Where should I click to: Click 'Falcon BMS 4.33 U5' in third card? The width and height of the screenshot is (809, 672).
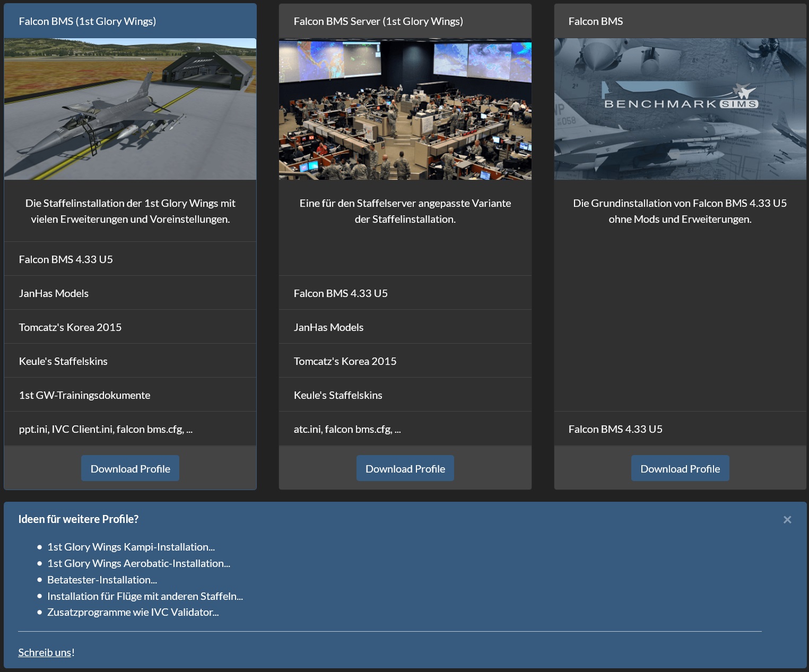pos(680,429)
